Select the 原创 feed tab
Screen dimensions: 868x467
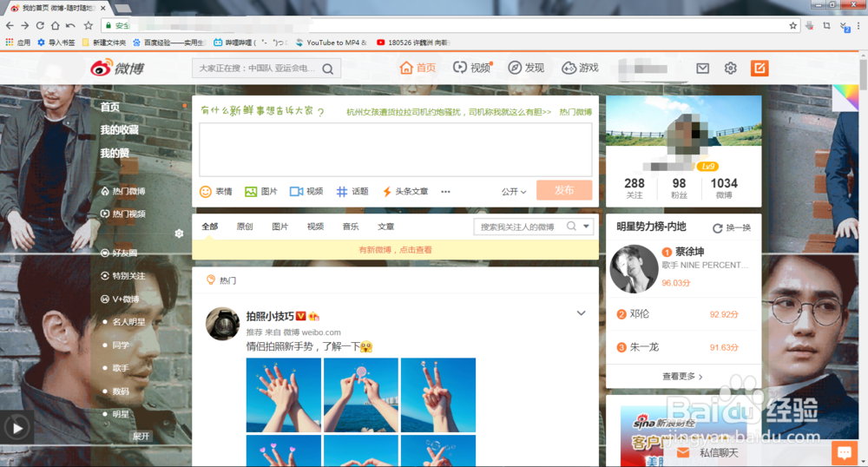pos(245,227)
